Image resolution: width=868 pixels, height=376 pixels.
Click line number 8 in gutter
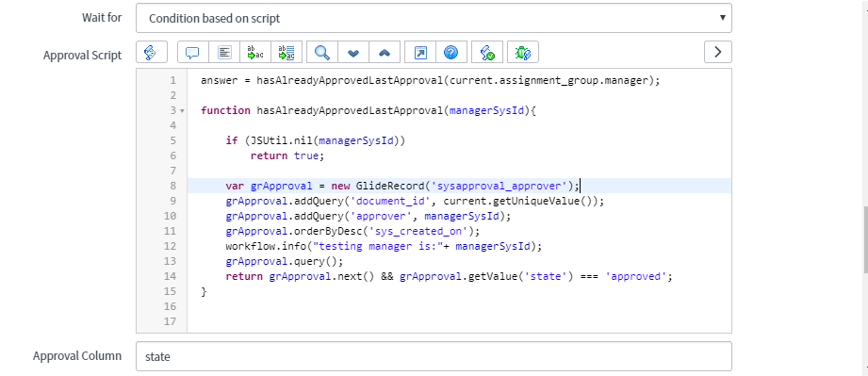tap(173, 186)
